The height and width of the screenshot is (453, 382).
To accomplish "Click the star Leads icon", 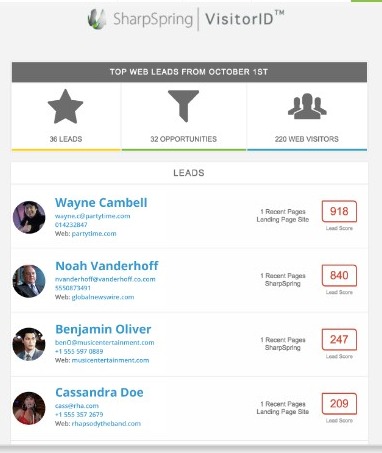I will [65, 106].
